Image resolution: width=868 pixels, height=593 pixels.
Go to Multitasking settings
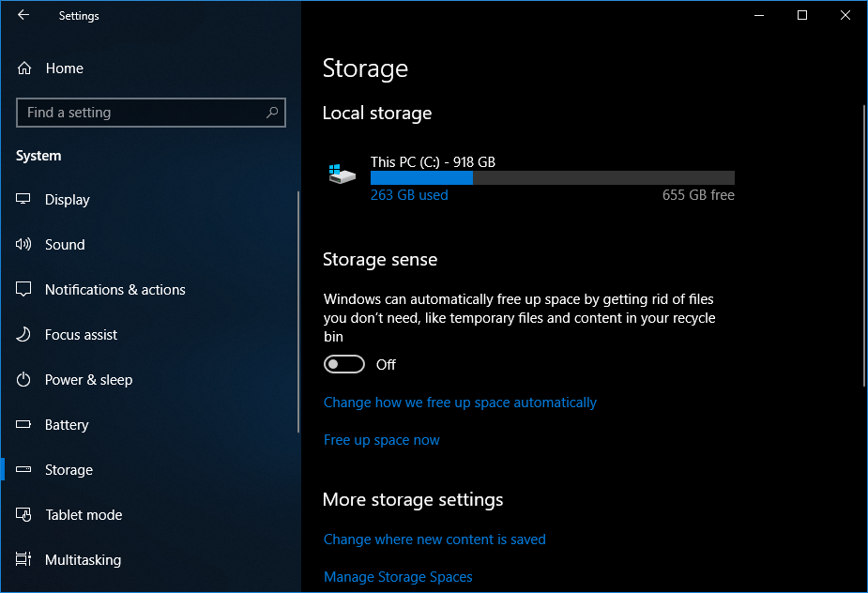[x=83, y=560]
